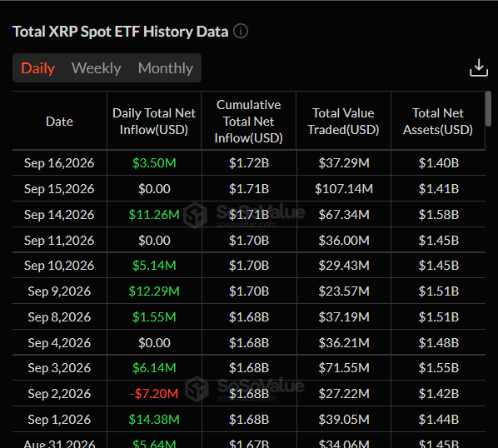Click the $12.29M inflow value
This screenshot has height=448, width=498.
pyautogui.click(x=154, y=291)
